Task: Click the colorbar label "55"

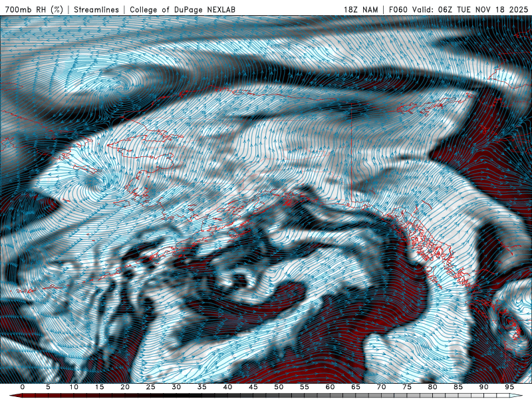Action: pos(305,387)
